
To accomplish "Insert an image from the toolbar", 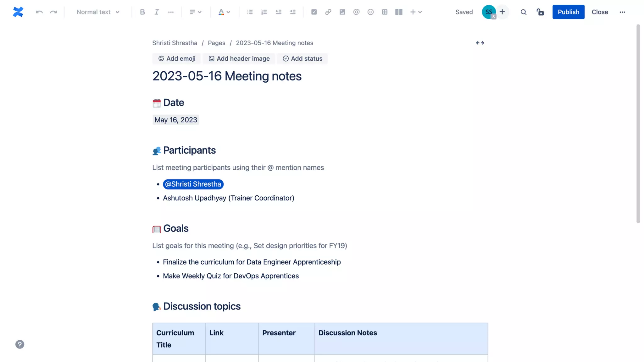I will pyautogui.click(x=342, y=12).
